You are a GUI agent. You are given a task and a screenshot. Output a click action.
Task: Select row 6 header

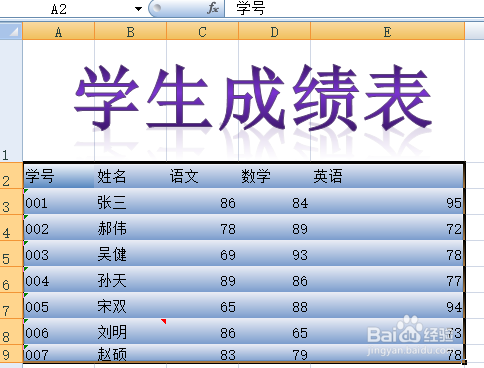click(x=11, y=280)
